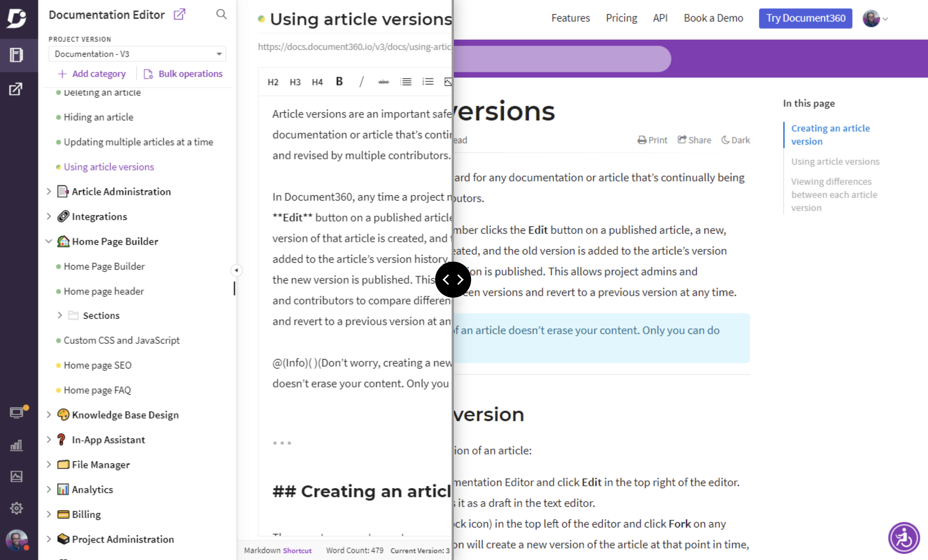
Task: Click the external site link icon in left rail
Action: [x=16, y=89]
